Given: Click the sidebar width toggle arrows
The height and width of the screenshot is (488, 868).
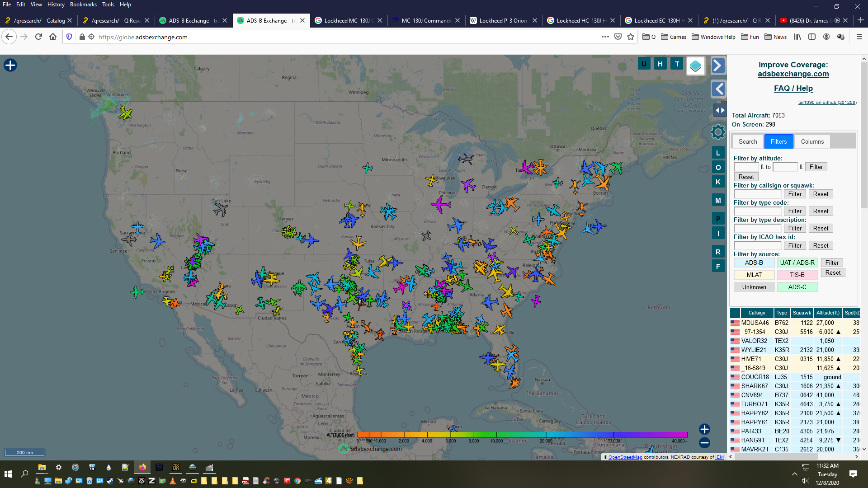Looking at the screenshot, I should pyautogui.click(x=719, y=110).
